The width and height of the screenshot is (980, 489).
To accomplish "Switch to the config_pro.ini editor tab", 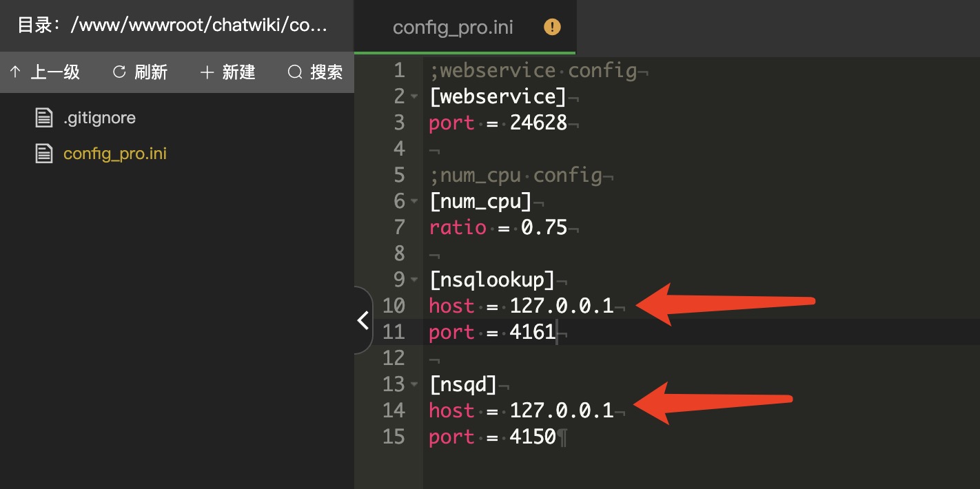I will (452, 28).
